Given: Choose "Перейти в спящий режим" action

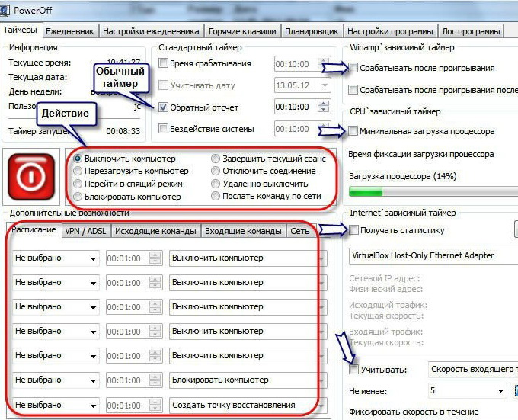Looking at the screenshot, I should (78, 184).
